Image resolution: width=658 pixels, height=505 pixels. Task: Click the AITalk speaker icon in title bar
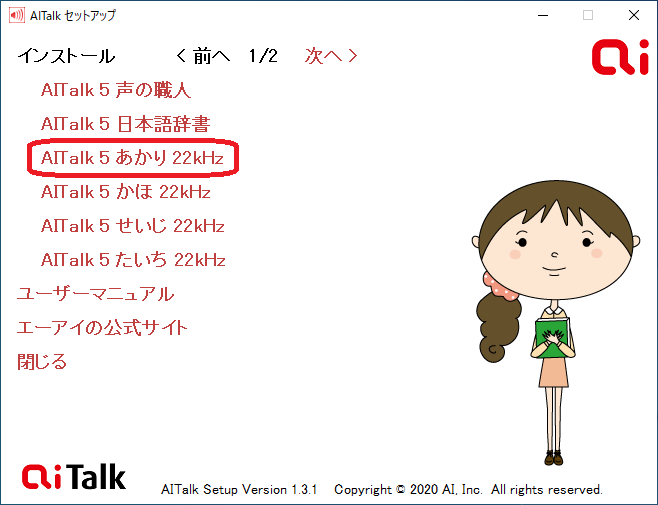(x=16, y=16)
